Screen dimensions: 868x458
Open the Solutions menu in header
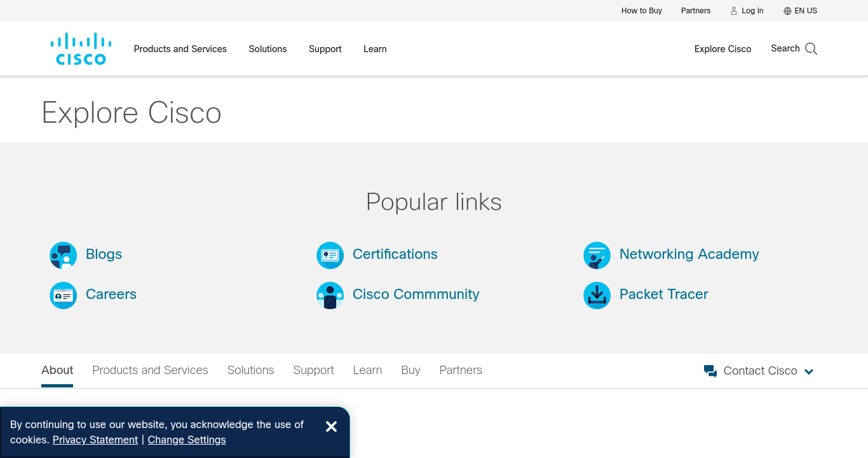click(x=268, y=49)
